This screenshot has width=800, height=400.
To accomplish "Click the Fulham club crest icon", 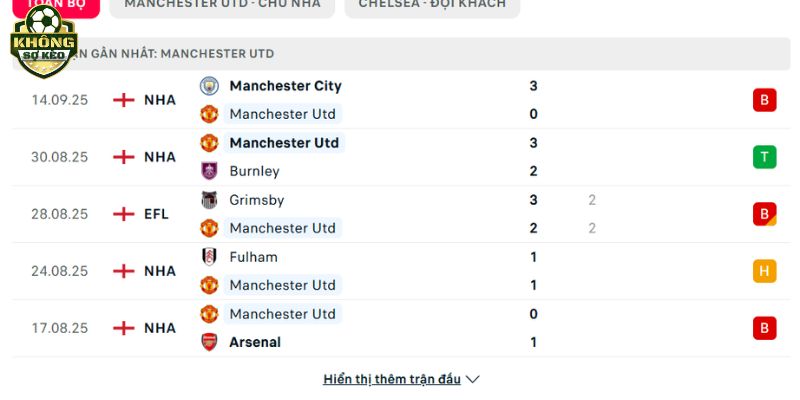I will (x=209, y=257).
